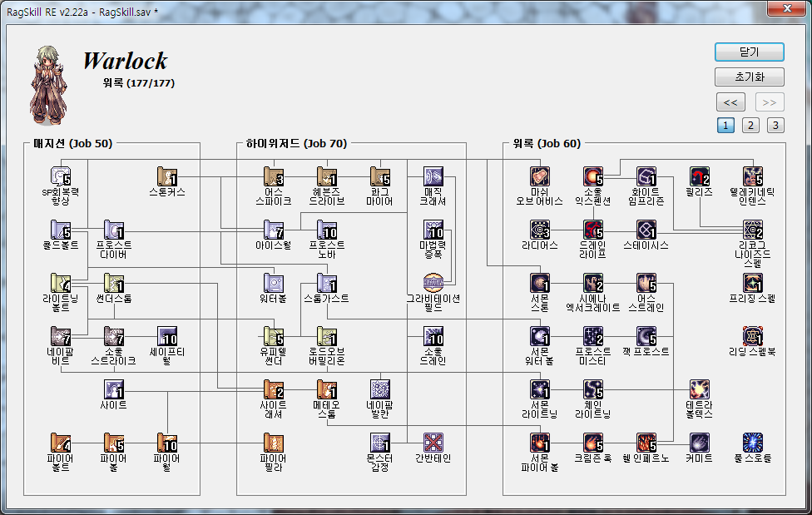Click the 소울 드레인 skill icon
This screenshot has width=812, height=515.
tap(433, 337)
